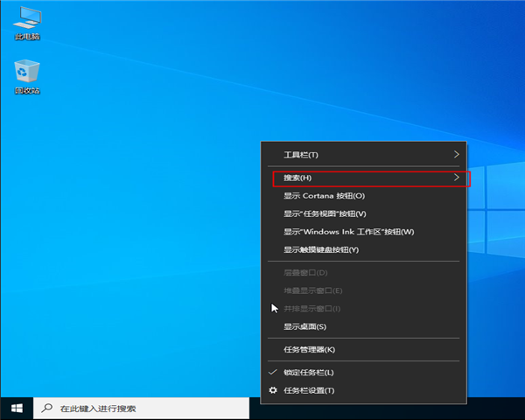Toggle 显示 Cortana 按钮(O) option
This screenshot has width=525, height=420.
pos(324,196)
